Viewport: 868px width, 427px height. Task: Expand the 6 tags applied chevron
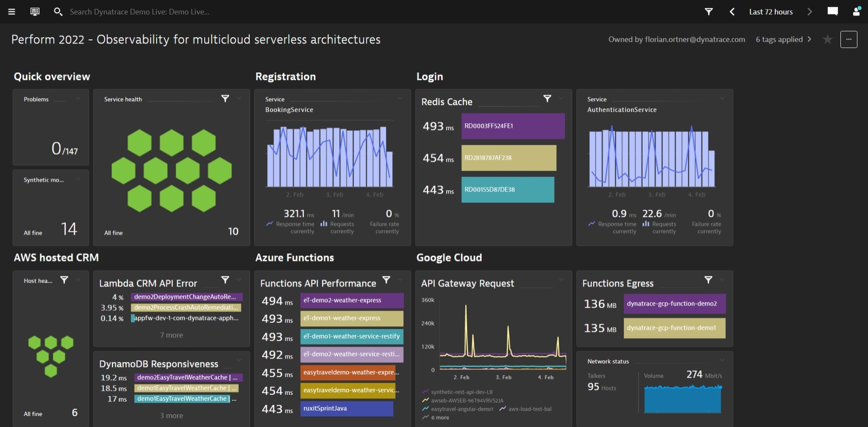[809, 39]
